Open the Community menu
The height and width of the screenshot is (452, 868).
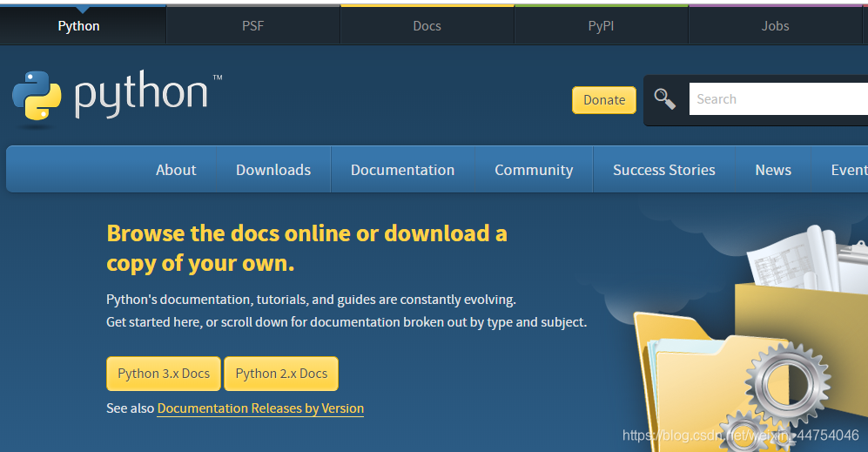tap(534, 170)
